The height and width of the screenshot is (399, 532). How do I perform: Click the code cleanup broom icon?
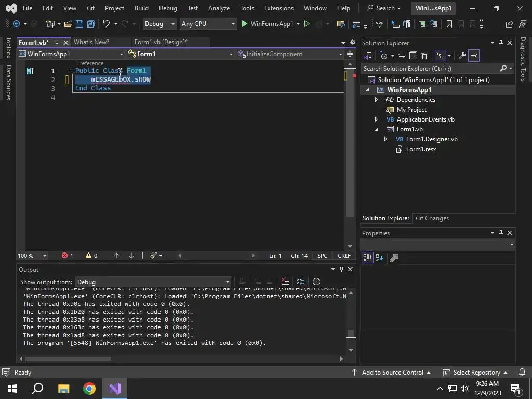tap(154, 256)
